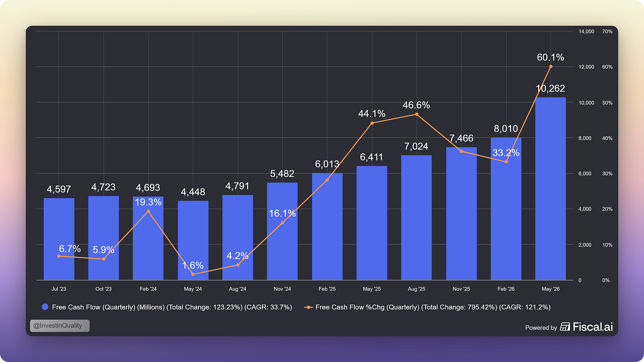The width and height of the screenshot is (644, 362).
Task: Click the 46.6% orange data point
Action: (x=417, y=114)
